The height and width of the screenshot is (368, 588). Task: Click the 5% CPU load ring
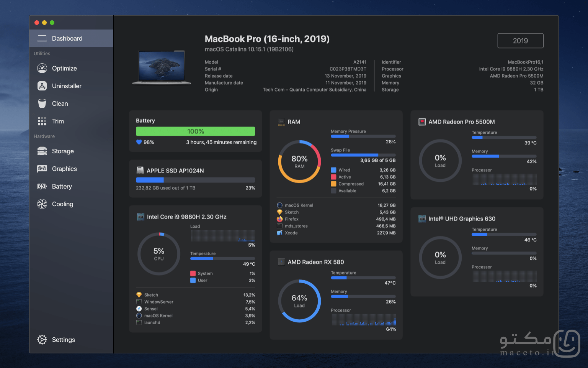pos(159,254)
